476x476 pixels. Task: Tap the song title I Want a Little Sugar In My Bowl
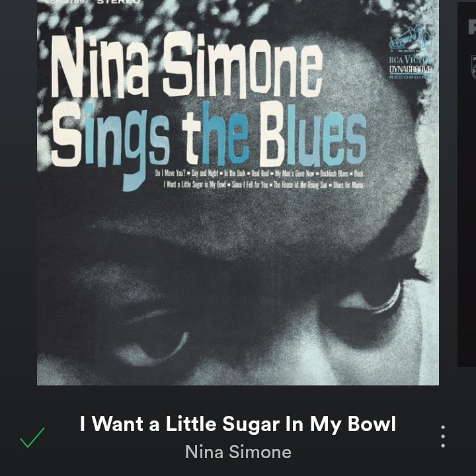[x=238, y=424]
